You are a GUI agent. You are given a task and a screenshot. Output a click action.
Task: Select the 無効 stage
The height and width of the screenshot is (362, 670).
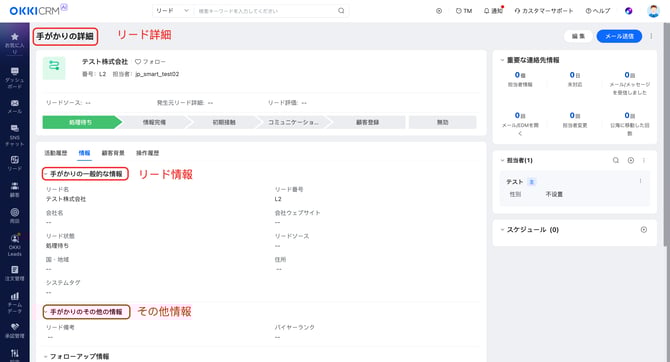(x=443, y=122)
